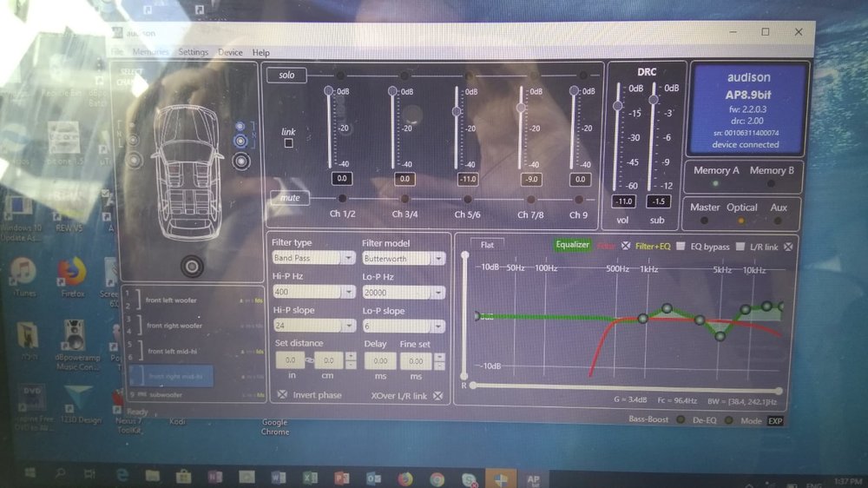Open the Memories menu
The width and height of the screenshot is (868, 488).
(150, 51)
